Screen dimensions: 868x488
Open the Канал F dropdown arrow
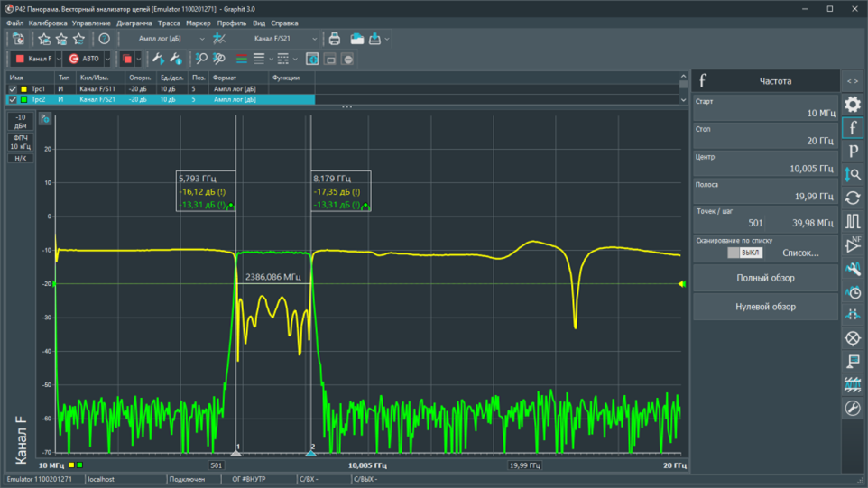tap(59, 59)
